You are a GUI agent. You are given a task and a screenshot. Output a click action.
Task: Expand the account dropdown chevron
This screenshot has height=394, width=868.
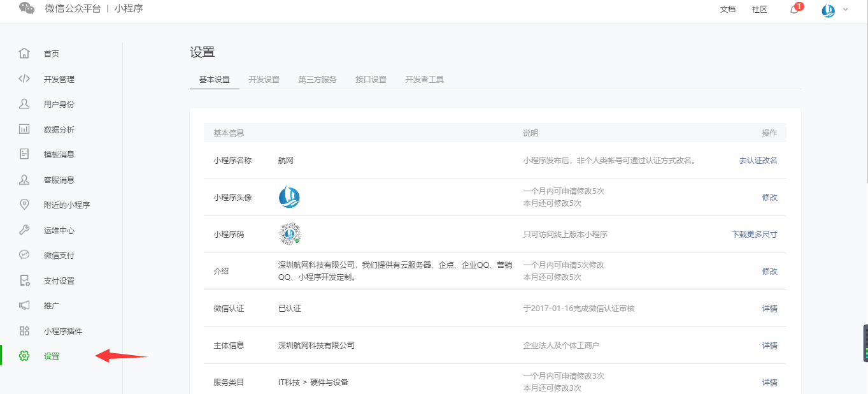click(x=846, y=10)
